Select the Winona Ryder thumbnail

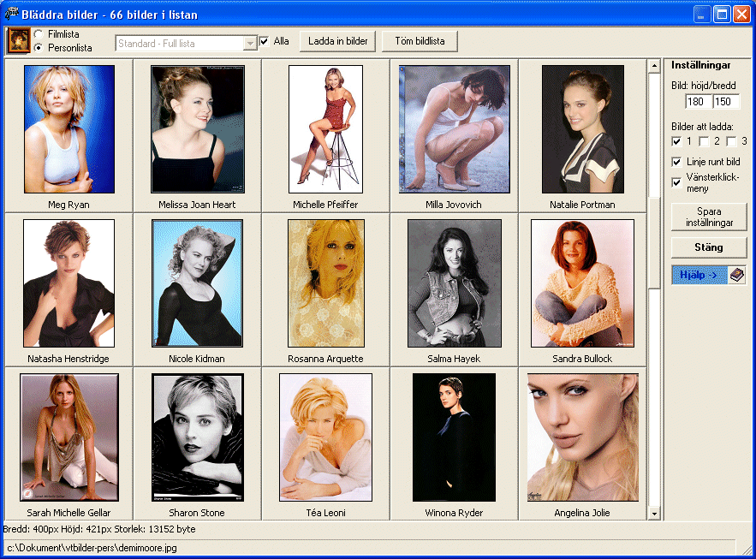pos(454,437)
